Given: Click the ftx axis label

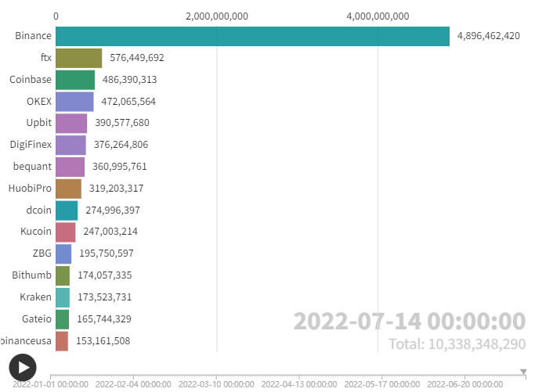Looking at the screenshot, I should coord(46,58).
